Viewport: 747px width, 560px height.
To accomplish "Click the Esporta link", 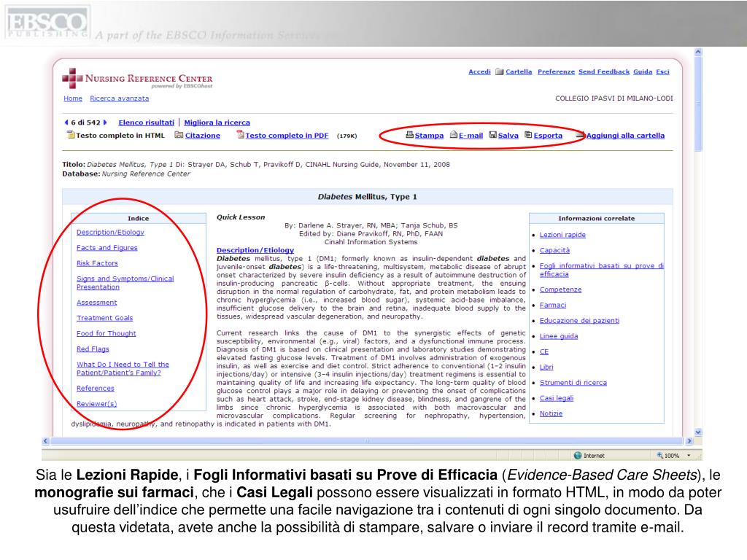I will [548, 135].
